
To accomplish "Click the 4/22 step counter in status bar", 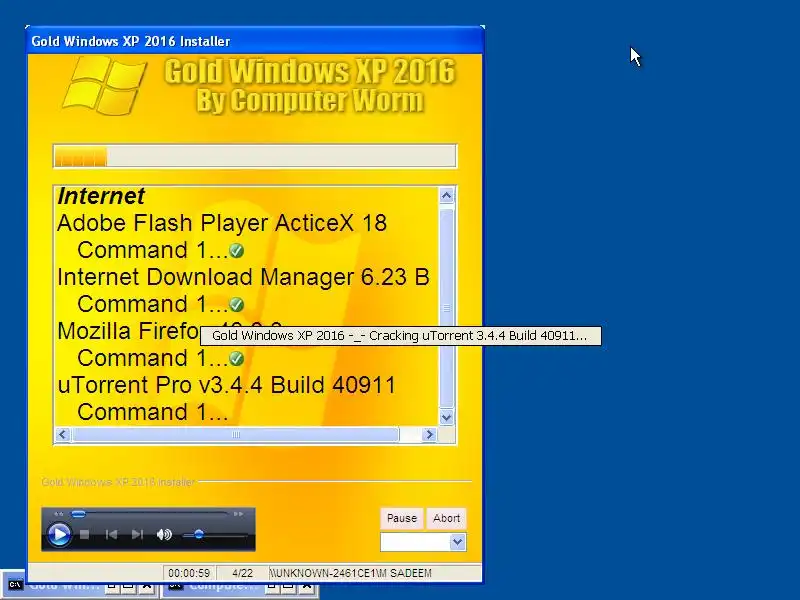I will pyautogui.click(x=242, y=573).
